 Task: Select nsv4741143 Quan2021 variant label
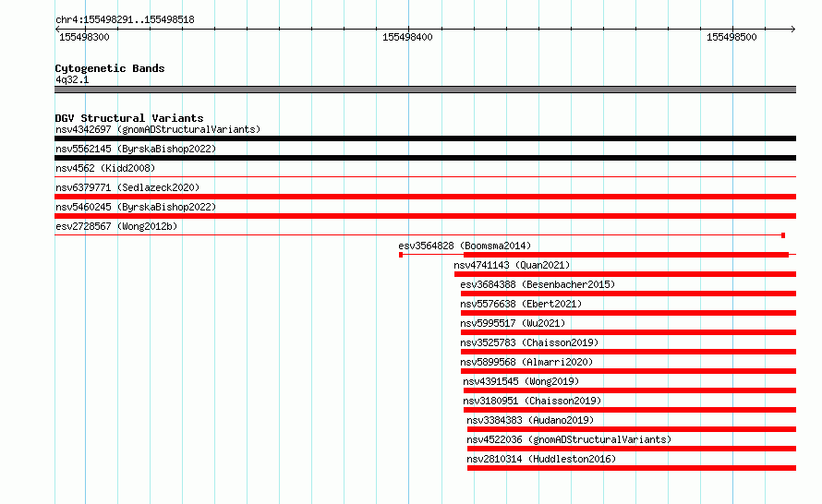pos(512,265)
